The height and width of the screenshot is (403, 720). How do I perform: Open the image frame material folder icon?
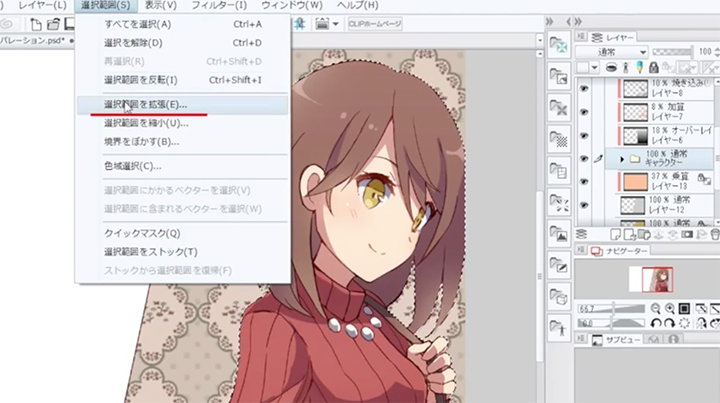click(559, 76)
